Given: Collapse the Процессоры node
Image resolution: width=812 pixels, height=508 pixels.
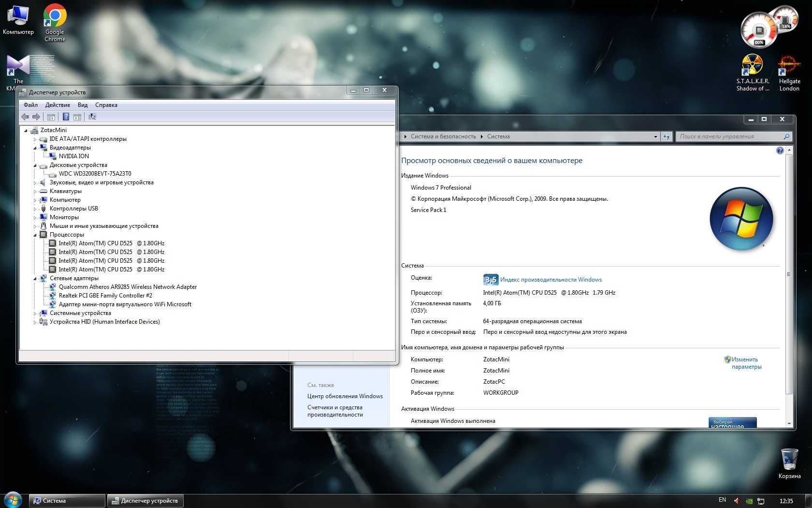Looking at the screenshot, I should [x=35, y=235].
